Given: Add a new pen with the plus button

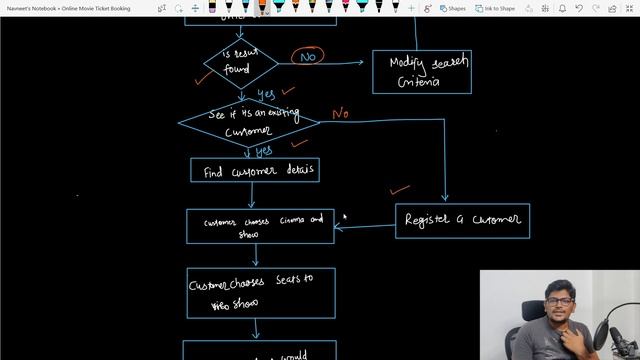Looking at the screenshot, I should (x=411, y=8).
